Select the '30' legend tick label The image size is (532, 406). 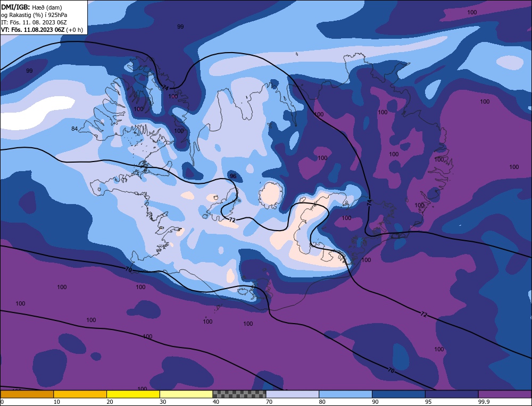coord(163,402)
